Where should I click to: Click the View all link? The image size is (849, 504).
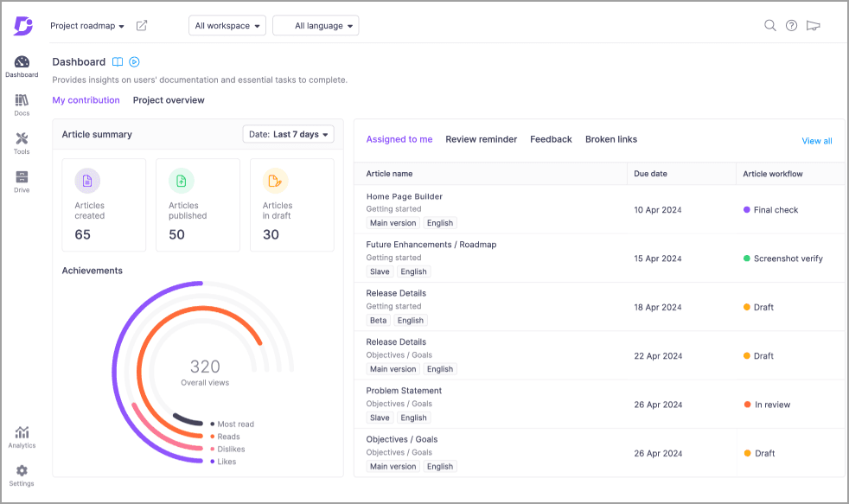click(x=817, y=141)
